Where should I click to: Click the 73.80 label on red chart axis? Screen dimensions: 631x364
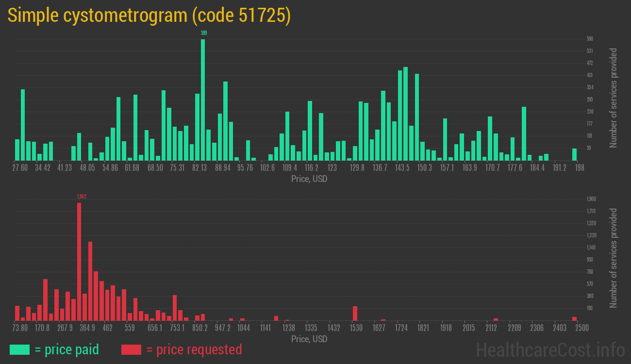click(20, 328)
